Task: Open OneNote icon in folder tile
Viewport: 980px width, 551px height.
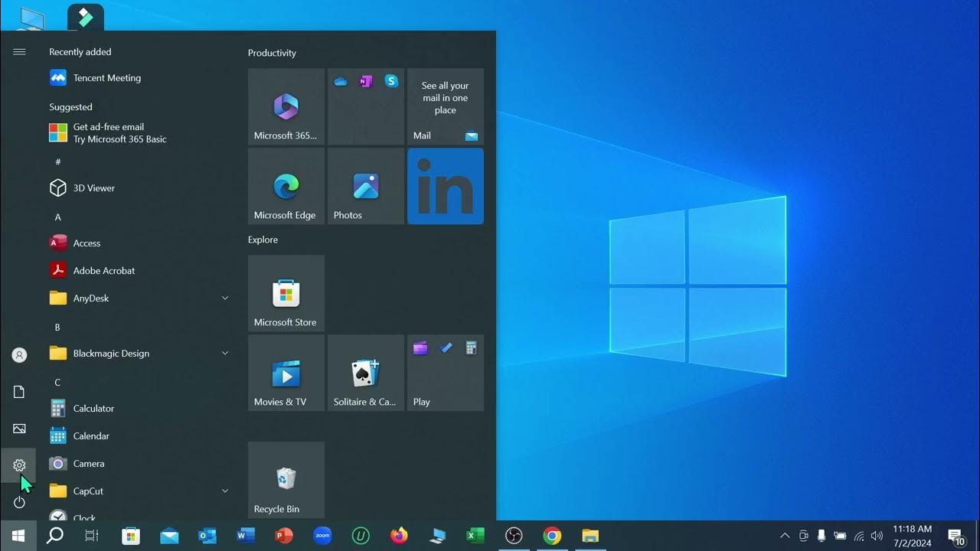Action: [366, 81]
